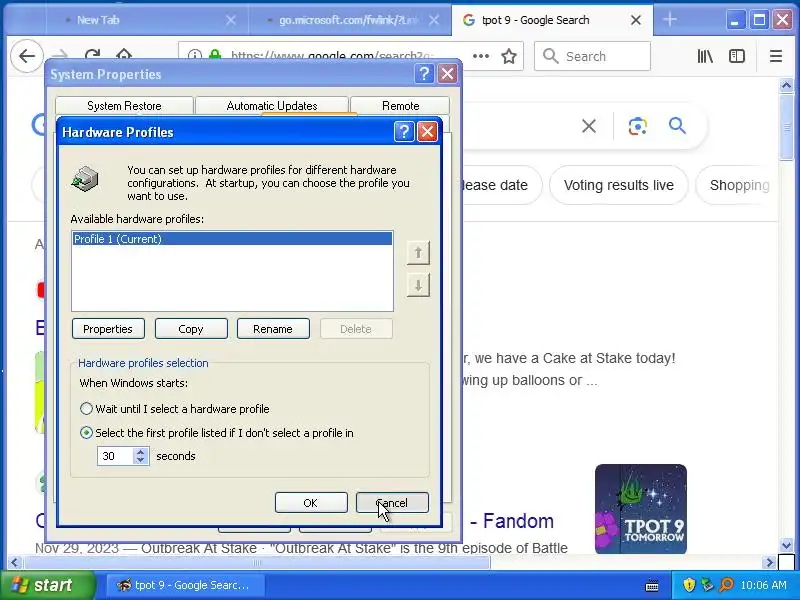Move profile down with the down arrow
800x600 pixels.
pyautogui.click(x=418, y=285)
